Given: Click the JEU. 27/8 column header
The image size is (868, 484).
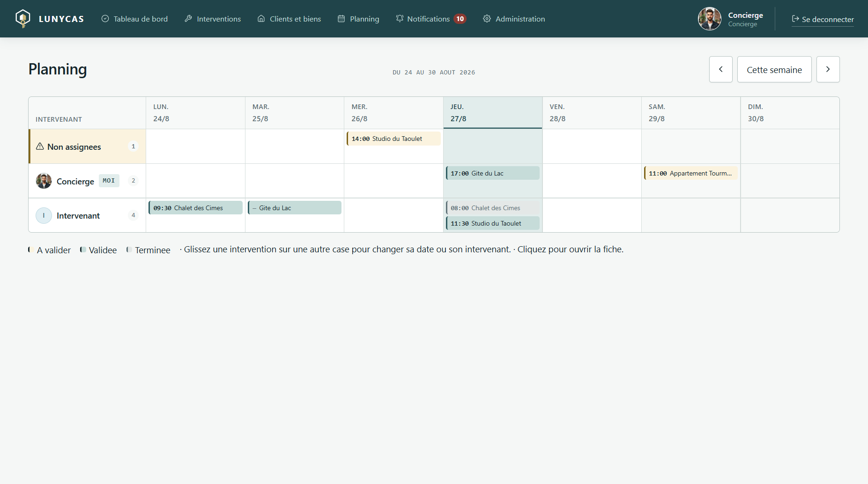Looking at the screenshot, I should point(493,113).
